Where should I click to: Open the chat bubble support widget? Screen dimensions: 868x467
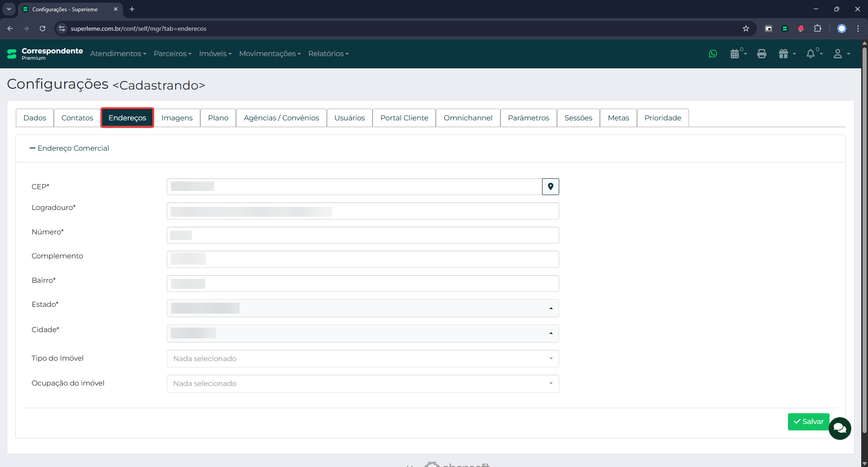pyautogui.click(x=840, y=428)
